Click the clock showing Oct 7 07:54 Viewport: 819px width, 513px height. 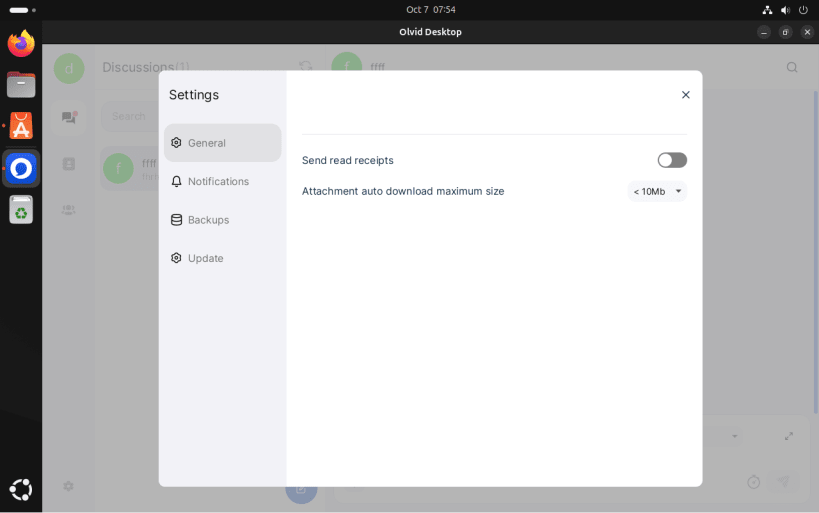pos(431,9)
